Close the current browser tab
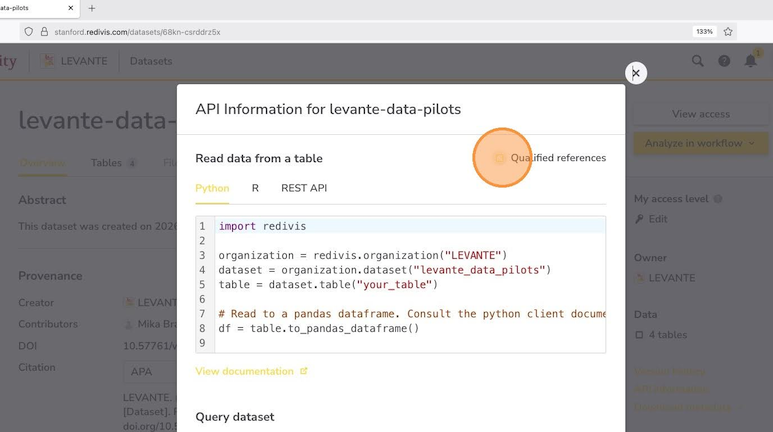The height and width of the screenshot is (432, 773). pos(69,8)
